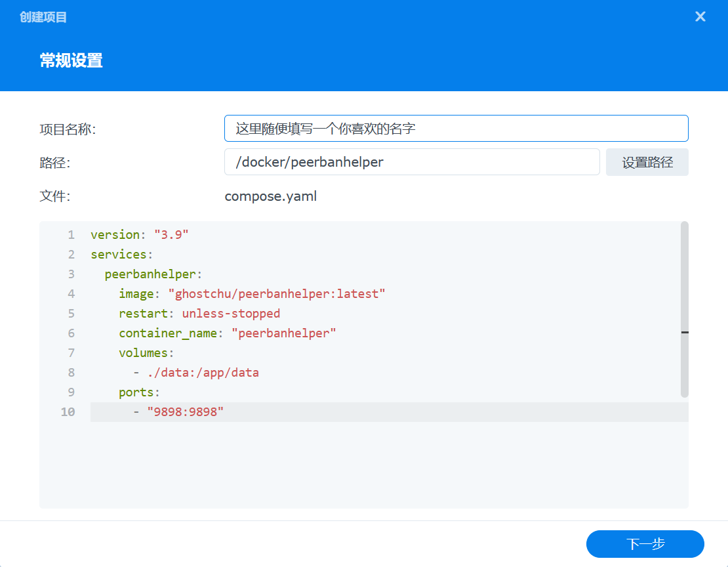
Task: Proceed with the 下一步 button
Action: (x=645, y=544)
